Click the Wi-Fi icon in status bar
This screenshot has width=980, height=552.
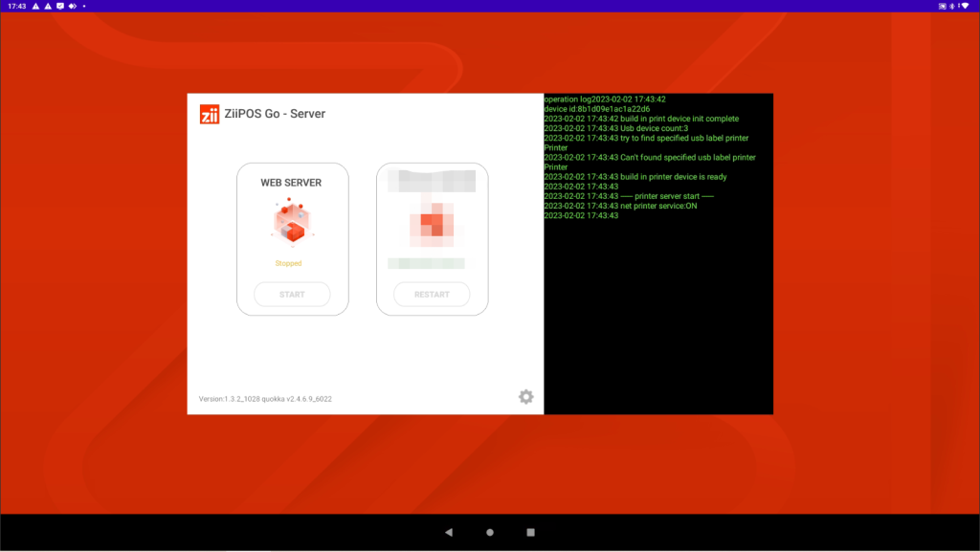pyautogui.click(x=963, y=6)
